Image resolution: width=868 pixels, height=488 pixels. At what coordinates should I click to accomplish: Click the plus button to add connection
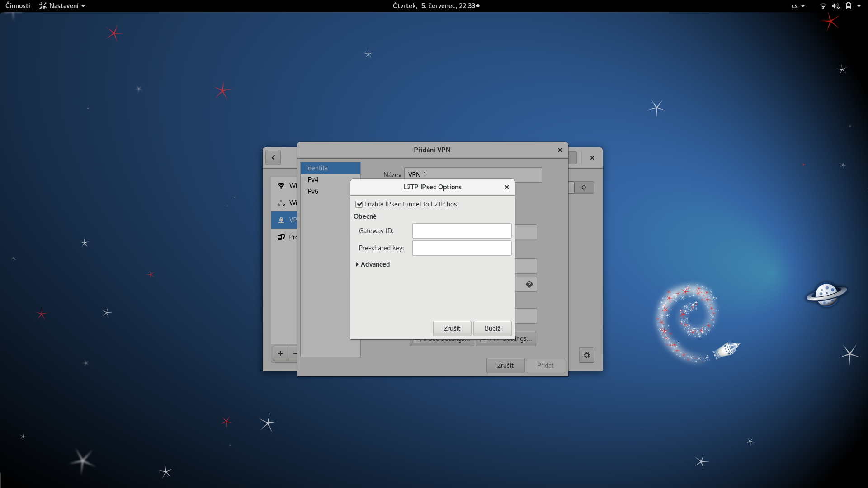[x=280, y=353]
